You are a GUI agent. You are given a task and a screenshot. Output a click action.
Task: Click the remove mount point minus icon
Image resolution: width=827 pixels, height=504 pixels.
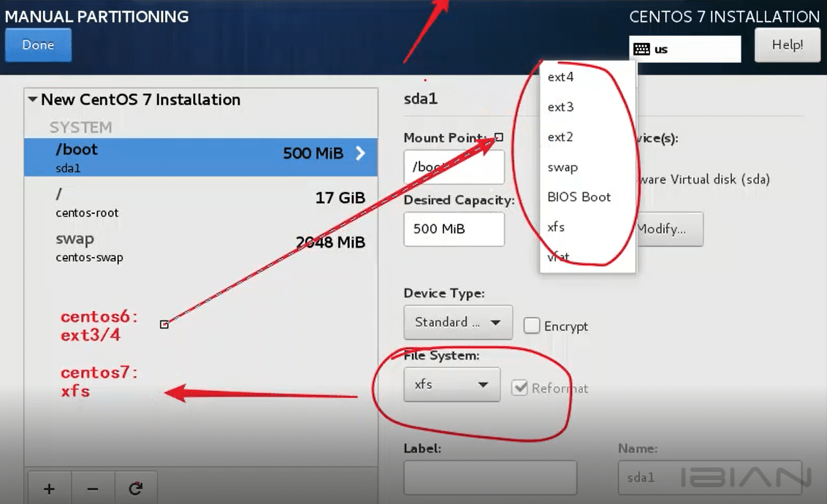click(92, 488)
